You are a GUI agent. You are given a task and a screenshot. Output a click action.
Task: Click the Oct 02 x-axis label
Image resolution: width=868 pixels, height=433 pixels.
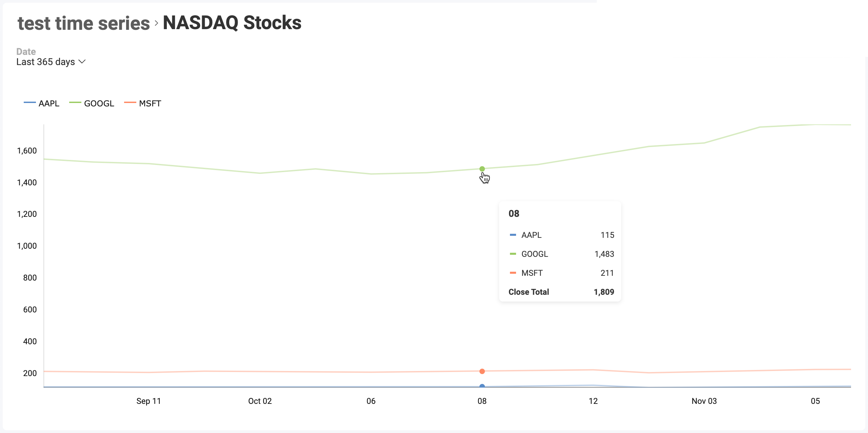coord(260,401)
